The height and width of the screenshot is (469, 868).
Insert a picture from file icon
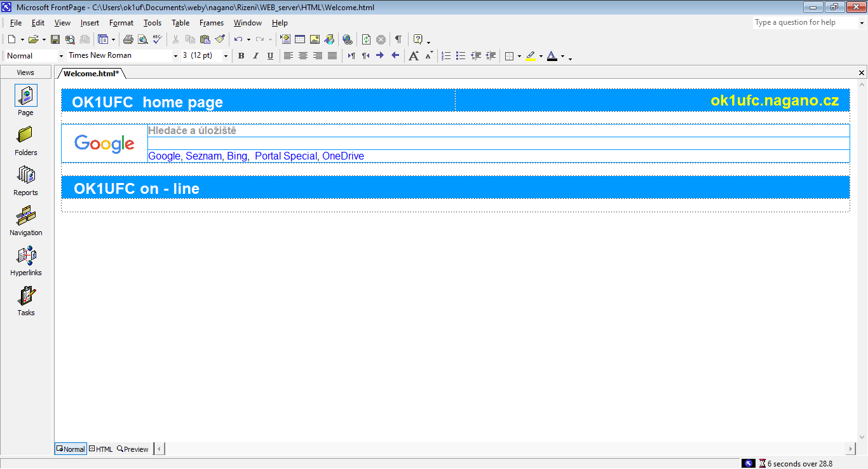pyautogui.click(x=315, y=39)
